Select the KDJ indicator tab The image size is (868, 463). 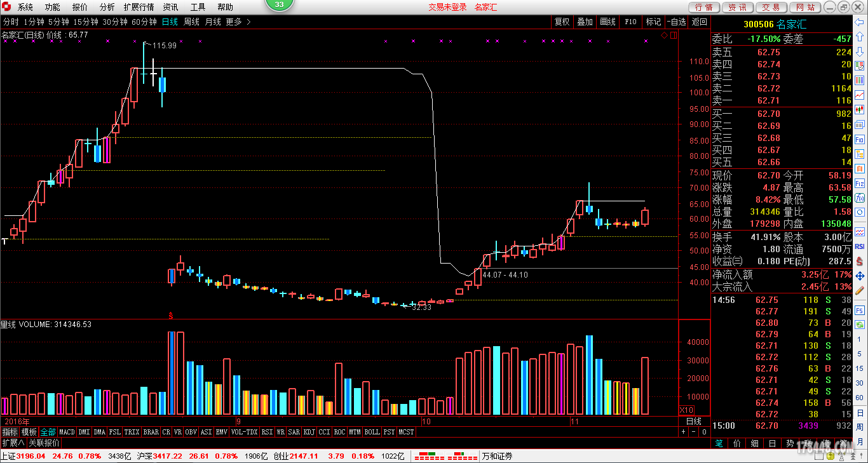click(309, 432)
